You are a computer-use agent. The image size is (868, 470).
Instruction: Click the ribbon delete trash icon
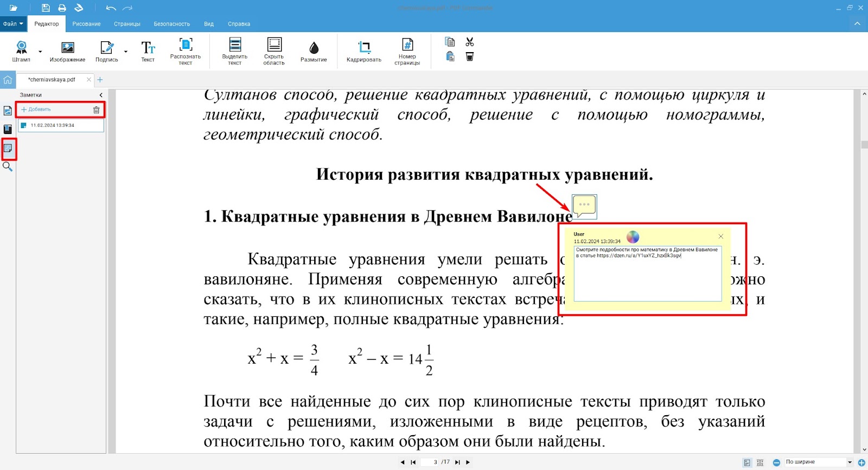pos(470,56)
